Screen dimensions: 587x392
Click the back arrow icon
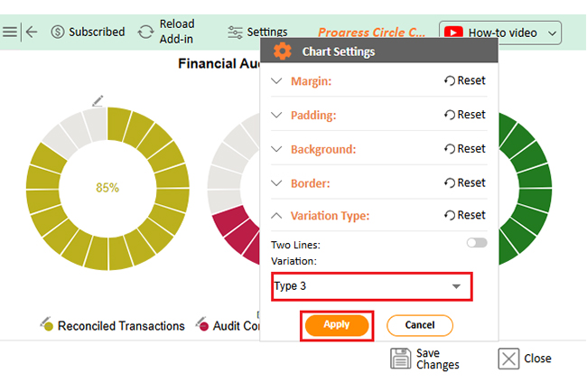coord(32,32)
